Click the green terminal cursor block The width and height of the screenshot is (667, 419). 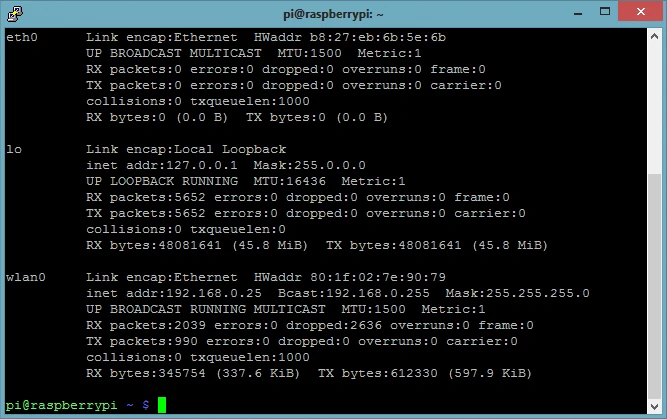[162, 405]
